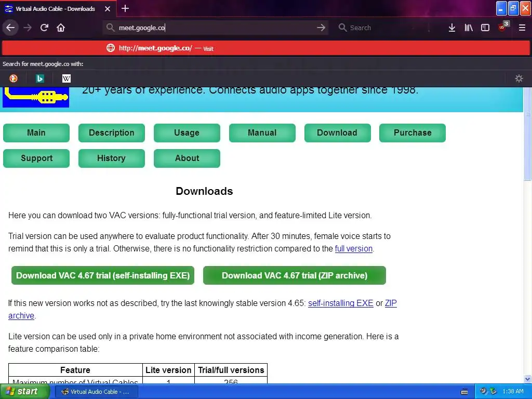Open the Description page button
Viewport: 532px width, 399px height.
(112, 133)
